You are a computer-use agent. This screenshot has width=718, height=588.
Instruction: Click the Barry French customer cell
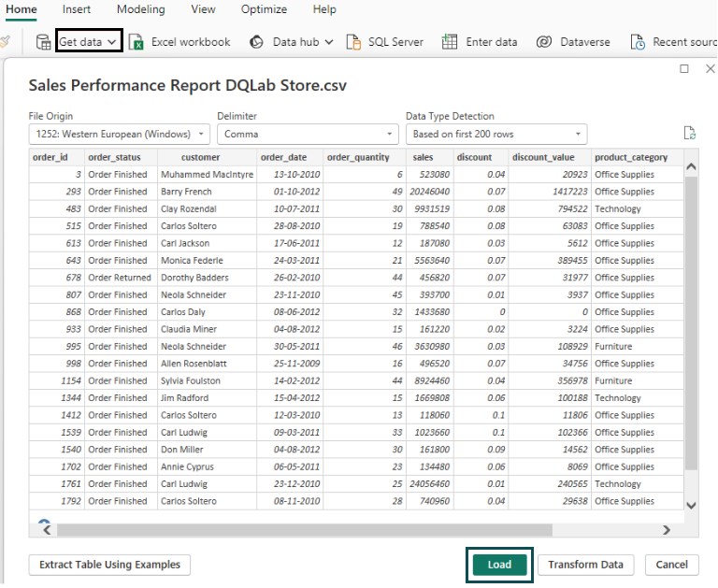(x=207, y=192)
